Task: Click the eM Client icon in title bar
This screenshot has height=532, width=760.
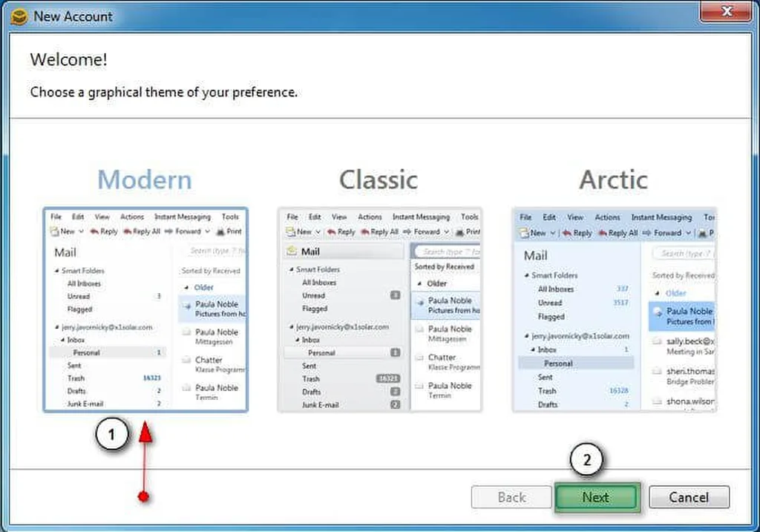Action: click(19, 17)
